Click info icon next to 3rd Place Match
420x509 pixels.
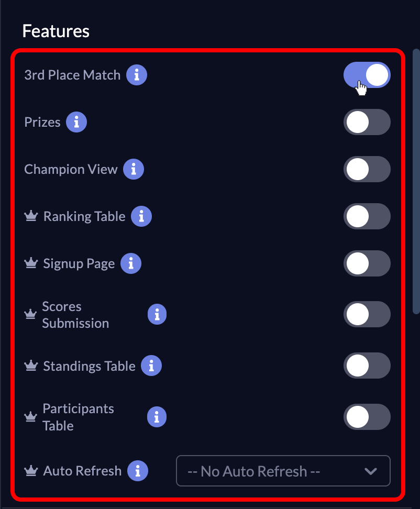[137, 75]
